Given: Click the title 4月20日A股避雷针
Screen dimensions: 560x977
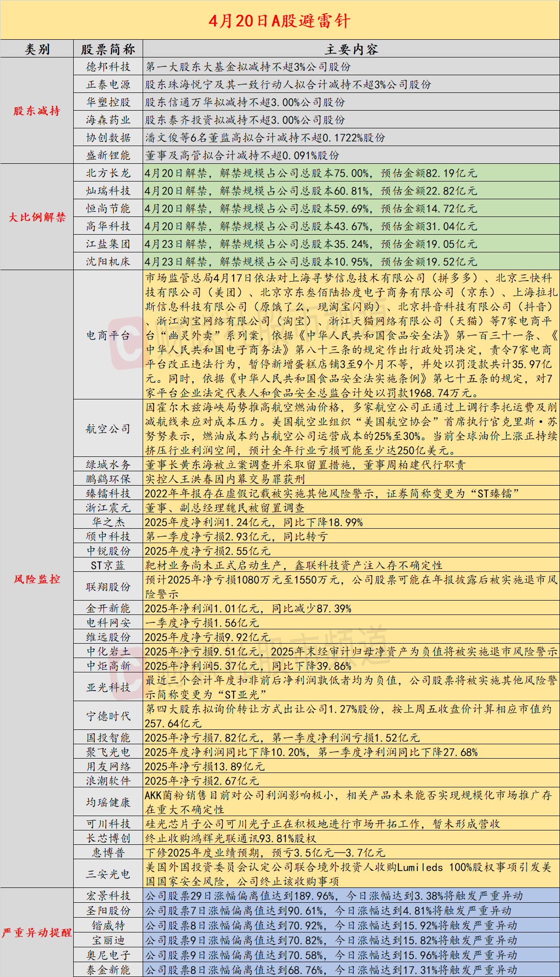Looking at the screenshot, I should click(280, 21).
